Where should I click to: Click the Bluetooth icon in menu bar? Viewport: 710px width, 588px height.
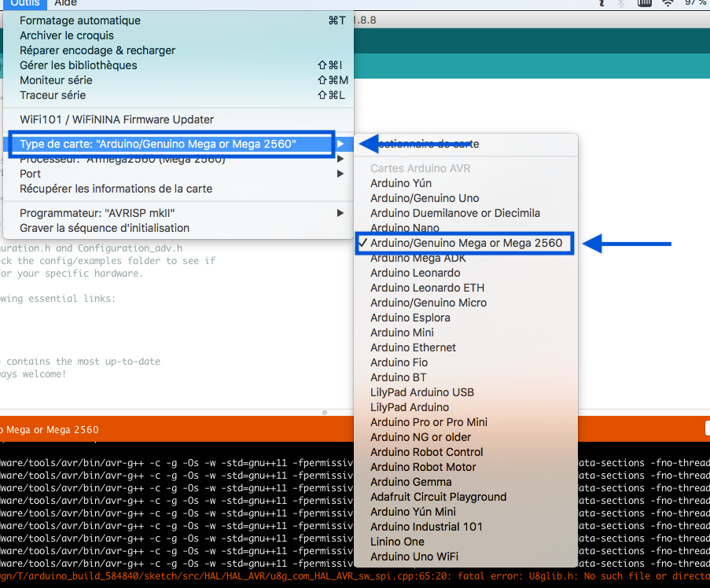coord(621,3)
